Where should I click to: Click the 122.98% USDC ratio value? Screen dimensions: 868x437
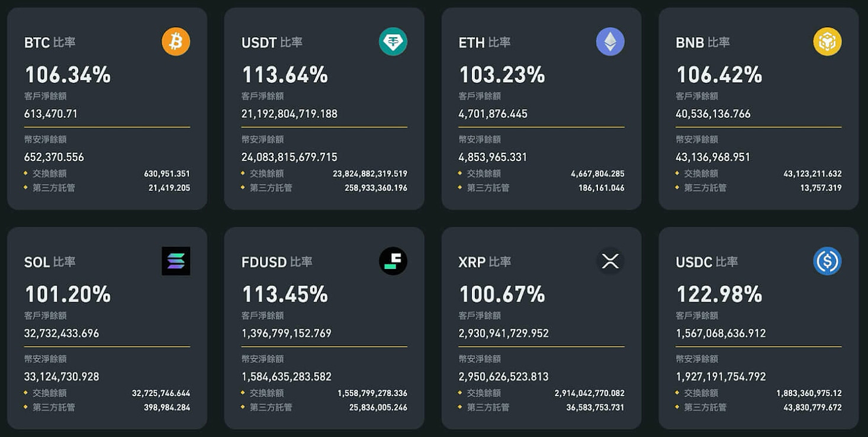(719, 294)
